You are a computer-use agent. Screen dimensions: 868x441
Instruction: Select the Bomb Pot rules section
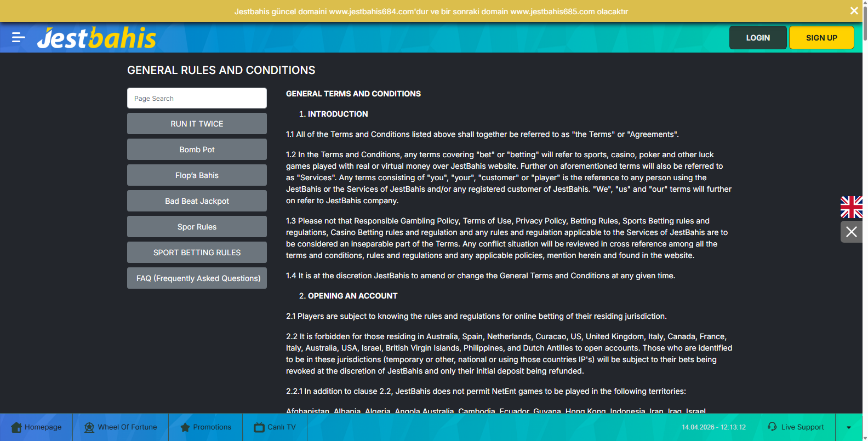pyautogui.click(x=197, y=150)
